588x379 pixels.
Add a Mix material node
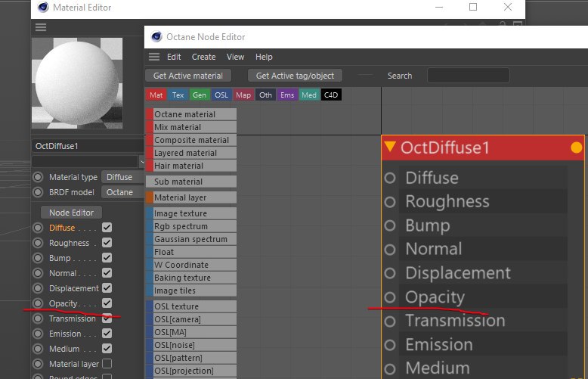click(x=191, y=127)
